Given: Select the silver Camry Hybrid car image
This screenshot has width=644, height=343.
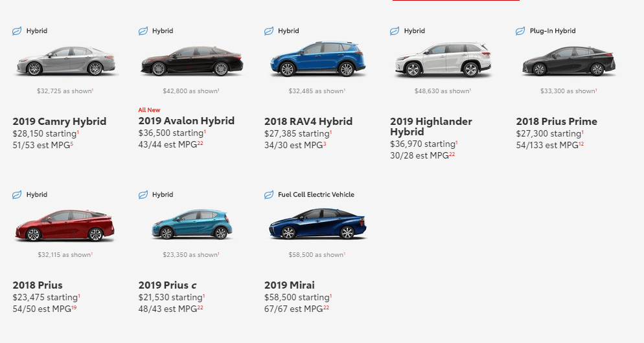Looking at the screenshot, I should click(65, 61).
